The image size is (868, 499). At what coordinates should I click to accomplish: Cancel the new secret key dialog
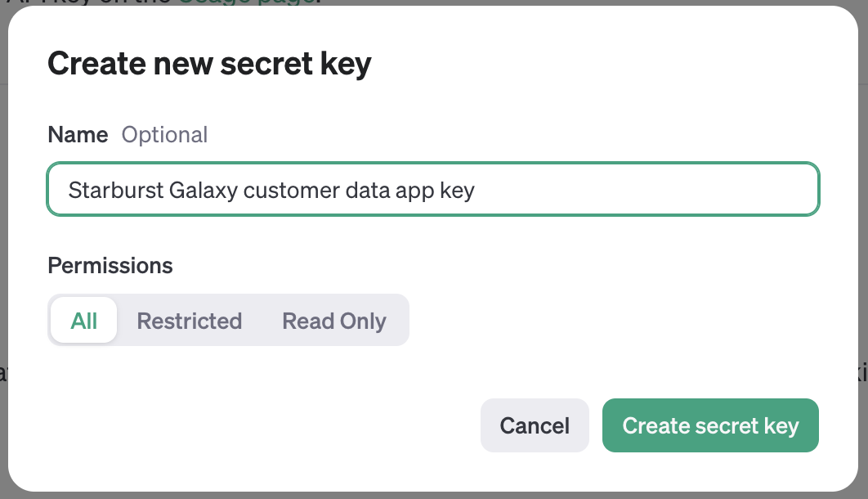(x=535, y=425)
